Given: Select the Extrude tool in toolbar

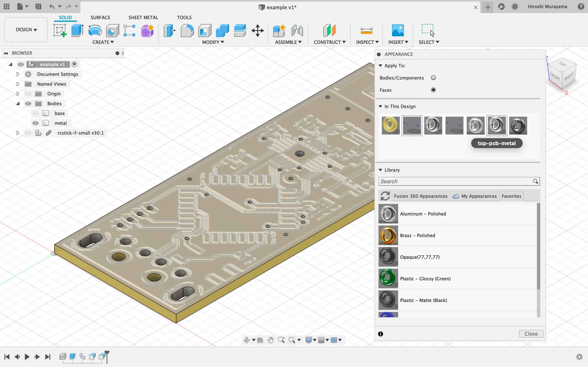Looking at the screenshot, I should coord(77,31).
